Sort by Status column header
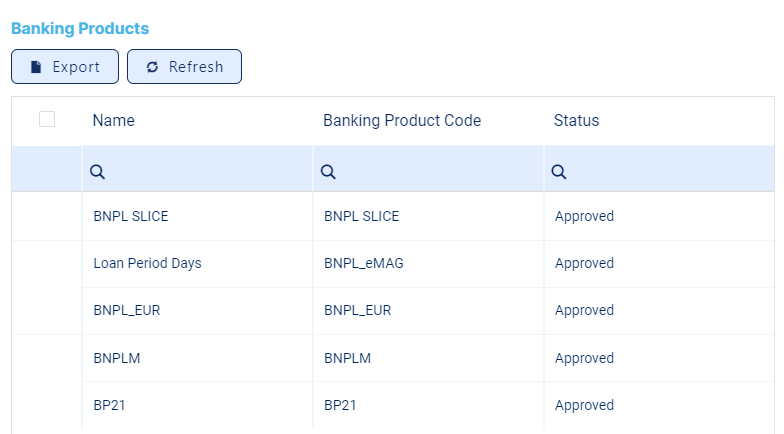Image resolution: width=784 pixels, height=434 pixels. [x=577, y=121]
